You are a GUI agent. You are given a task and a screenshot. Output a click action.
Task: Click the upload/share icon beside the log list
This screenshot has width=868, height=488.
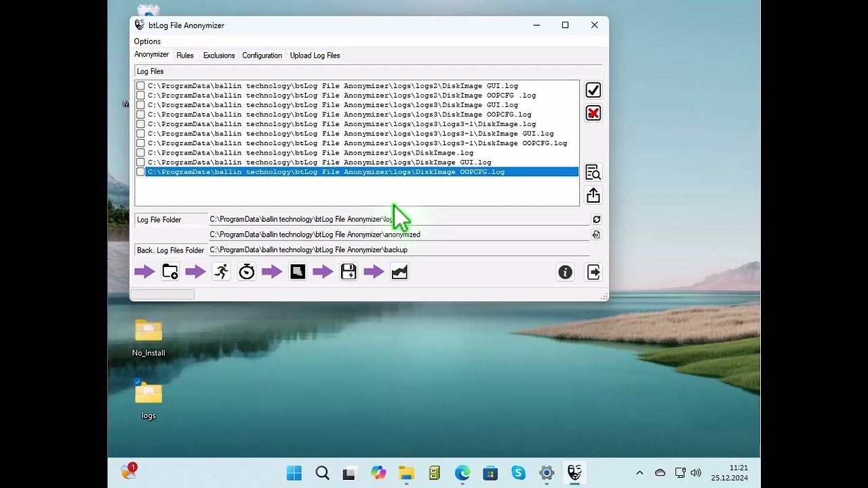593,195
